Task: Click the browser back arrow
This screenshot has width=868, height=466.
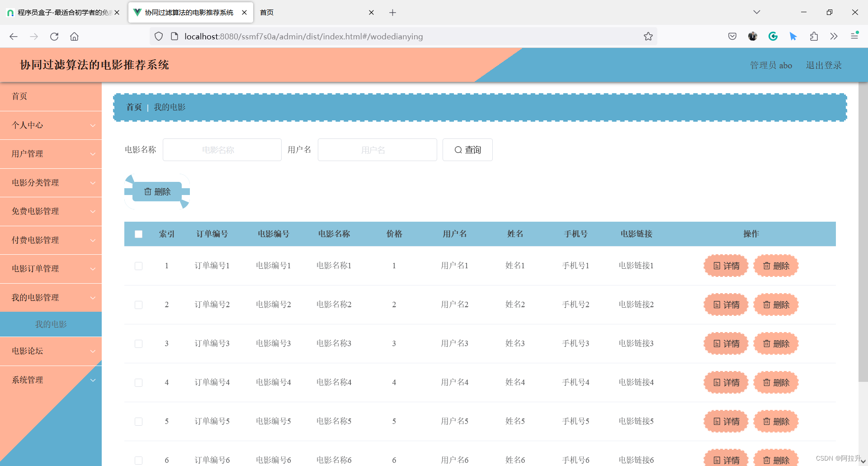Action: [14, 37]
